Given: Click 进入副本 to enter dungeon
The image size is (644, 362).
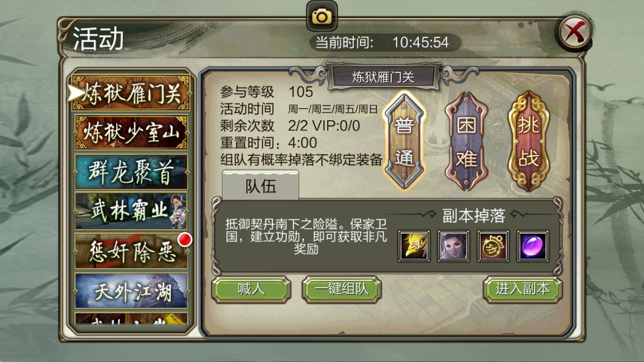Looking at the screenshot, I should pyautogui.click(x=522, y=289).
